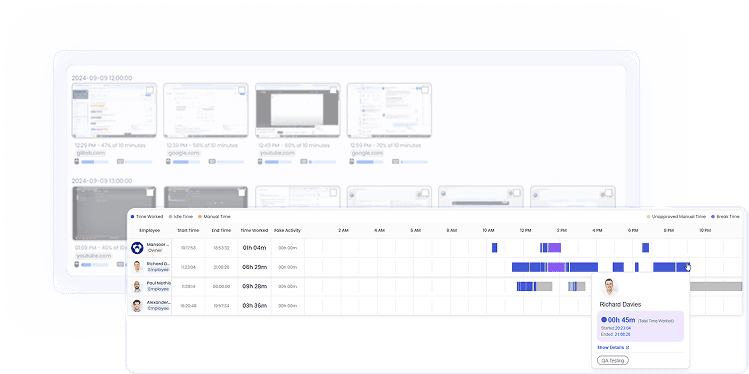Viewport: 749px width, 374px height.
Task: Click Paul Mathis's avatar in the employee table
Action: 137,287
